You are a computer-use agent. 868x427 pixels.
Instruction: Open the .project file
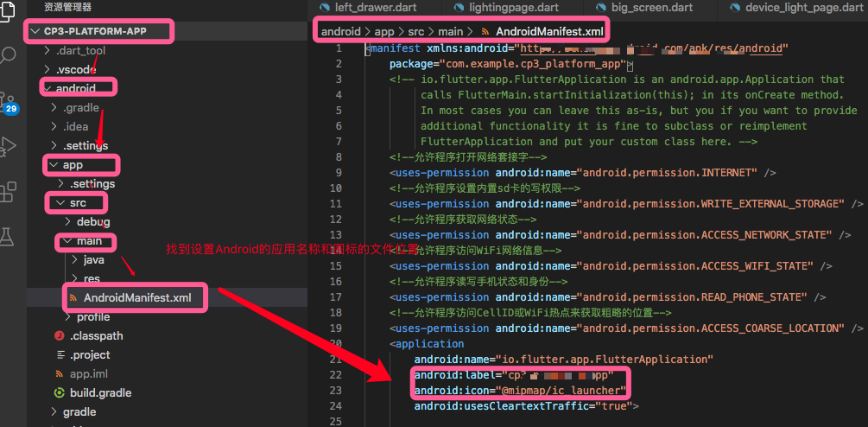(x=90, y=354)
